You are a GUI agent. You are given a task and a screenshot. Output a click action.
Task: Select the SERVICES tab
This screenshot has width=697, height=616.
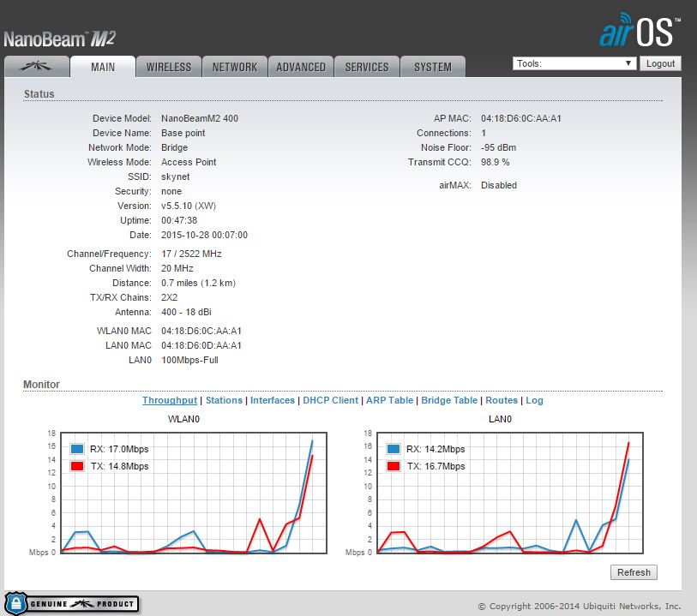(x=367, y=67)
